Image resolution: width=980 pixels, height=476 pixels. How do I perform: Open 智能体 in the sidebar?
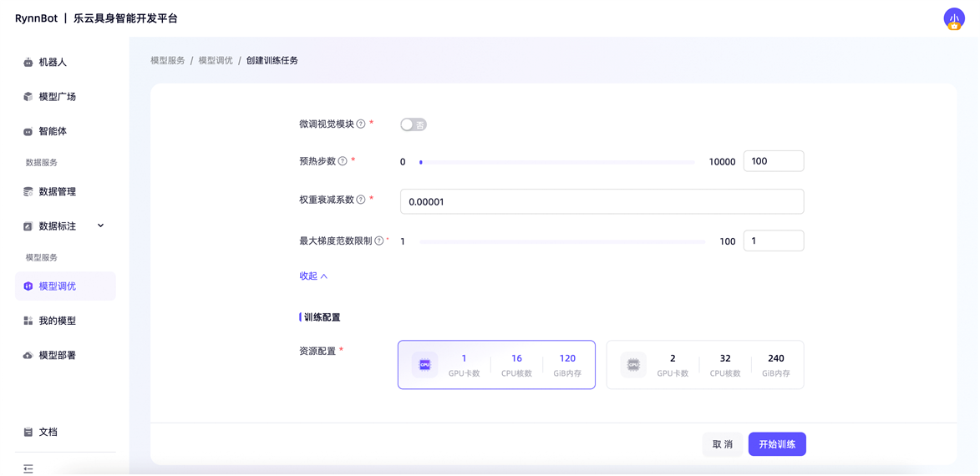[x=65, y=132]
